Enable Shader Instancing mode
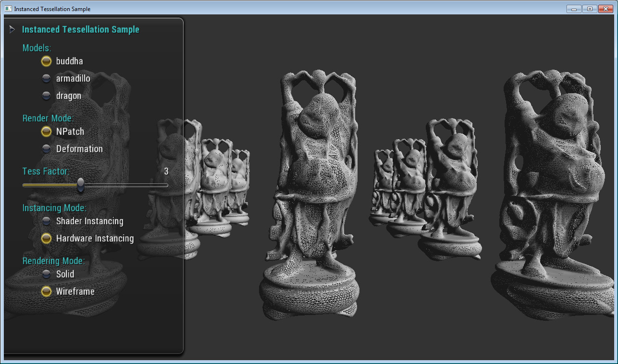The width and height of the screenshot is (618, 364). (x=47, y=221)
